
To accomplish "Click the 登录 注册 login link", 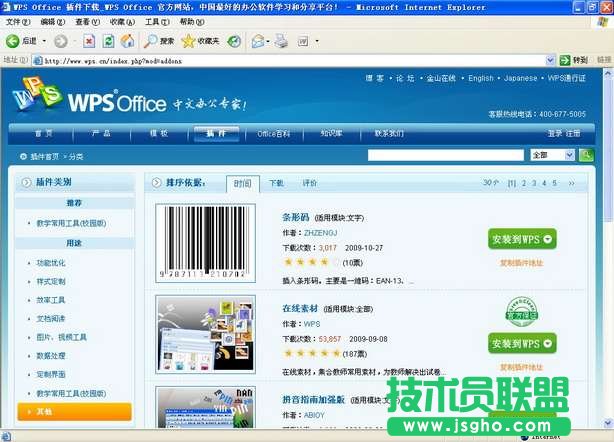I will coord(564,134).
